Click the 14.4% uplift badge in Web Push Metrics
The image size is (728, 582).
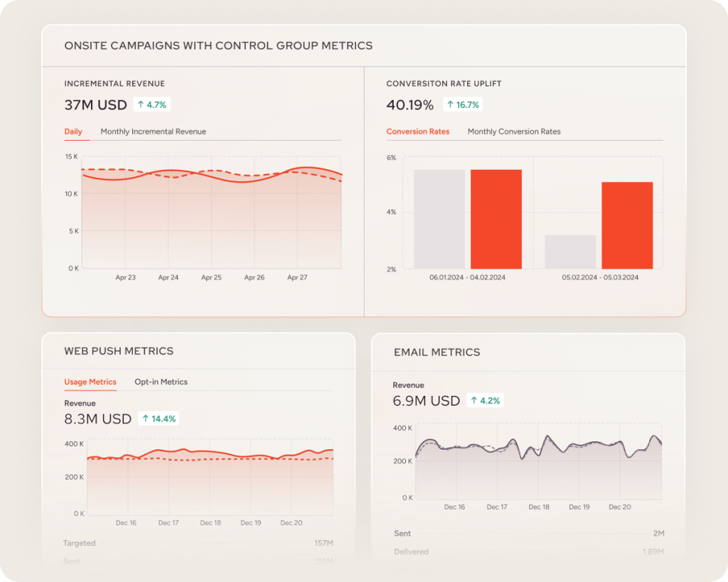pyautogui.click(x=157, y=418)
